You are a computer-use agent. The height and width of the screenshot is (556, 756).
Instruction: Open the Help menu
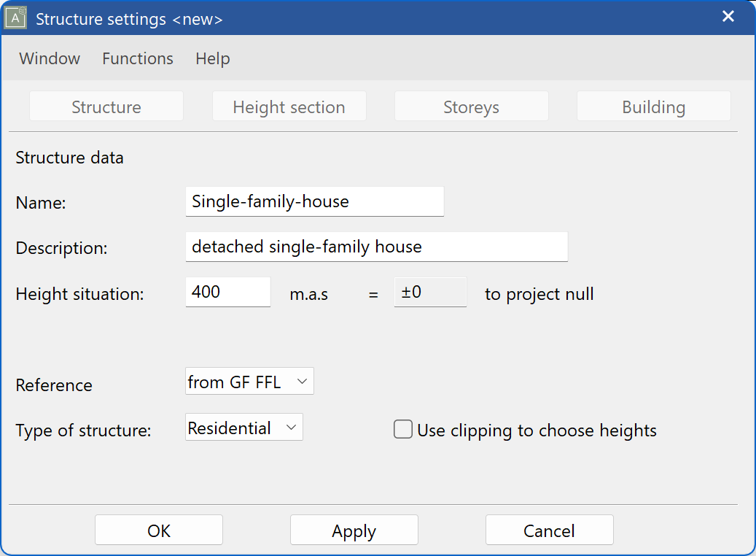tap(212, 58)
